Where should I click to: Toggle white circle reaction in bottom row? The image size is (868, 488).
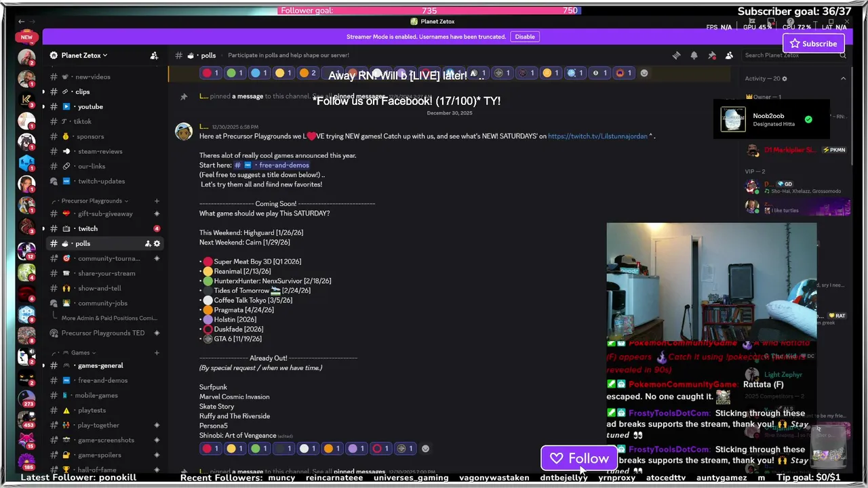point(309,449)
